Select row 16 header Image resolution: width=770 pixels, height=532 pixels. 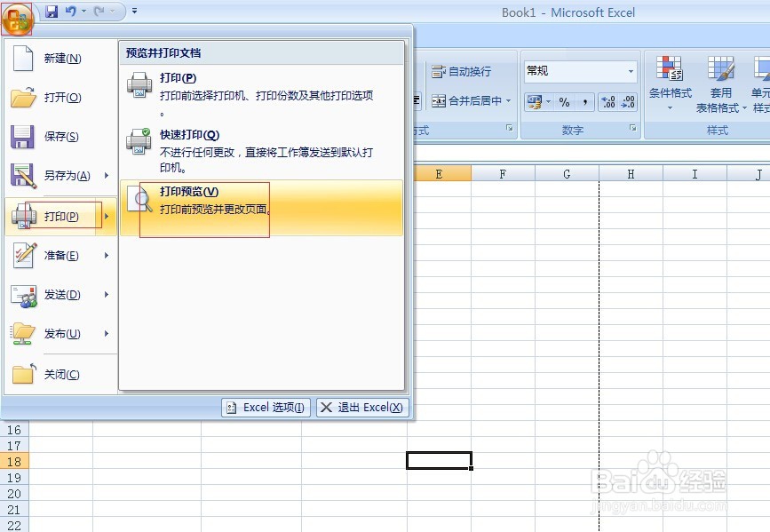(14, 430)
